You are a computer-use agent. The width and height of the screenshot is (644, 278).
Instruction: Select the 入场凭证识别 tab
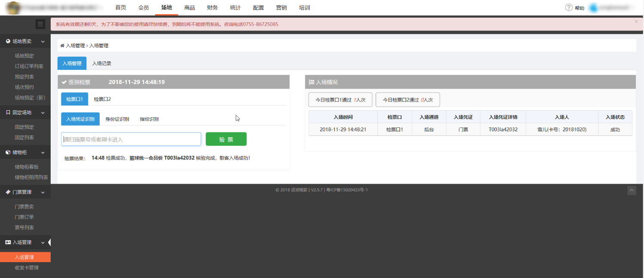80,119
